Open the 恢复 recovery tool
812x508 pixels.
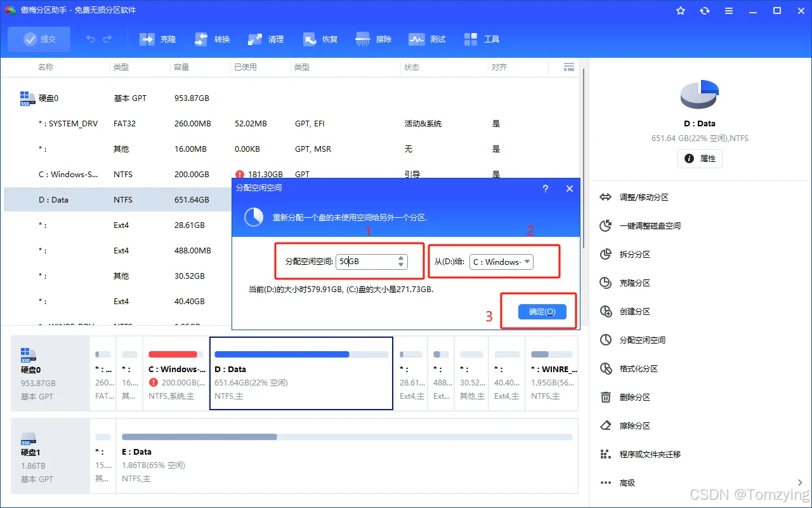320,39
